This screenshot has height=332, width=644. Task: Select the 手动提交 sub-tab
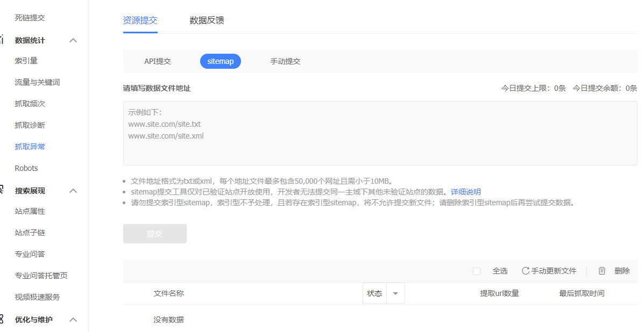coord(285,61)
